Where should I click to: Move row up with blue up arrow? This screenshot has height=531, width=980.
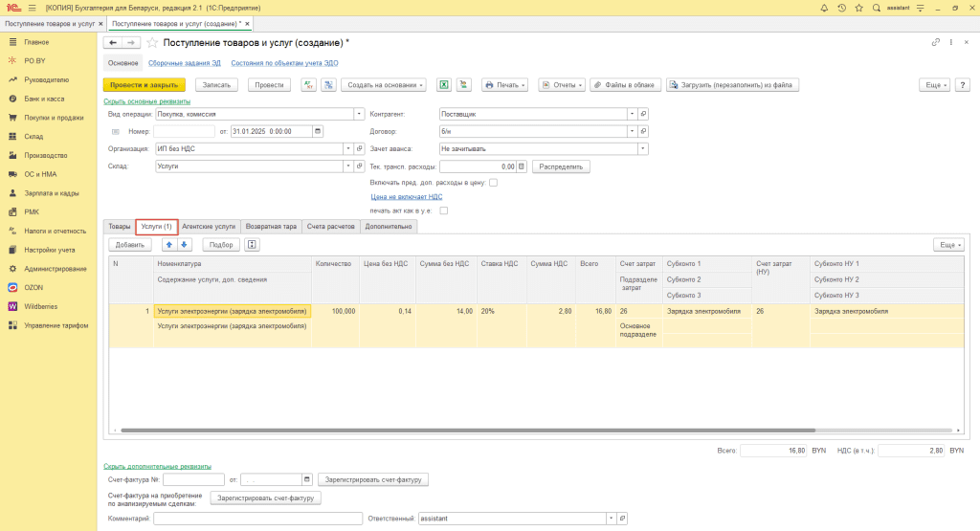[168, 244]
